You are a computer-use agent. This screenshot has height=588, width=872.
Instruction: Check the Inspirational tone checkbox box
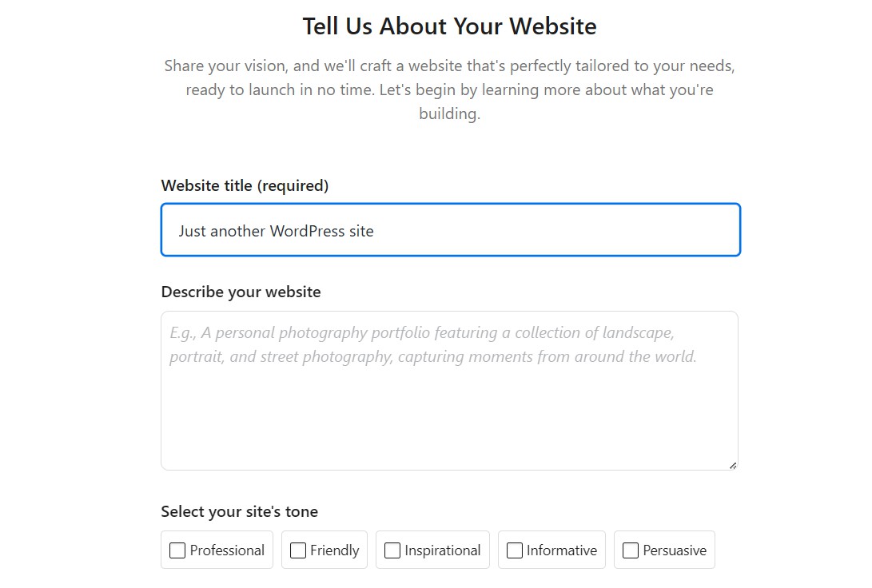coord(392,550)
